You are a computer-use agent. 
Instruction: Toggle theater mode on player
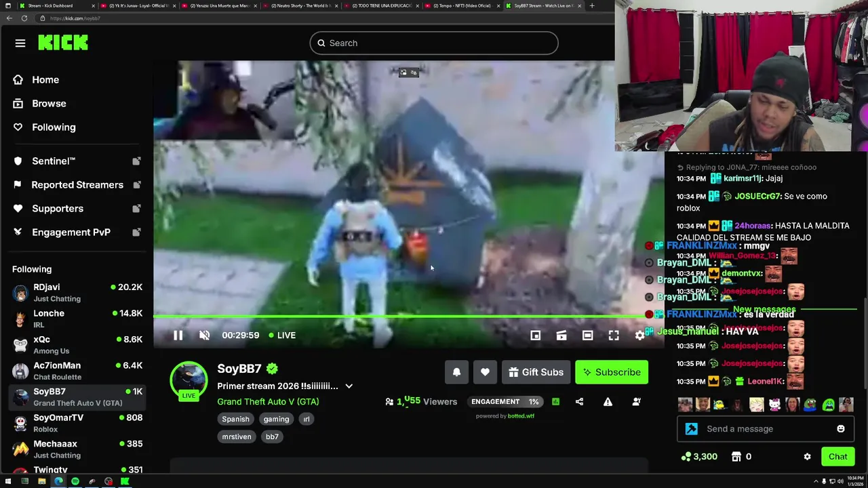pos(587,335)
